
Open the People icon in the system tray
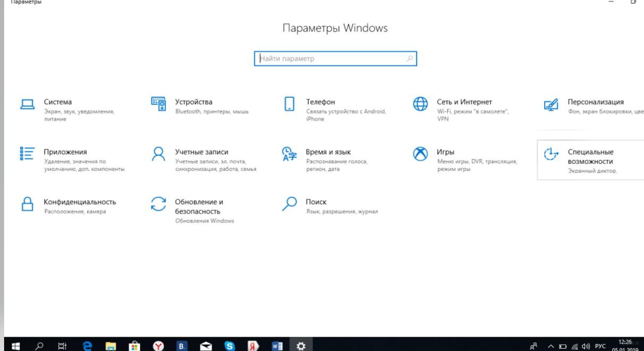pyautogui.click(x=534, y=346)
